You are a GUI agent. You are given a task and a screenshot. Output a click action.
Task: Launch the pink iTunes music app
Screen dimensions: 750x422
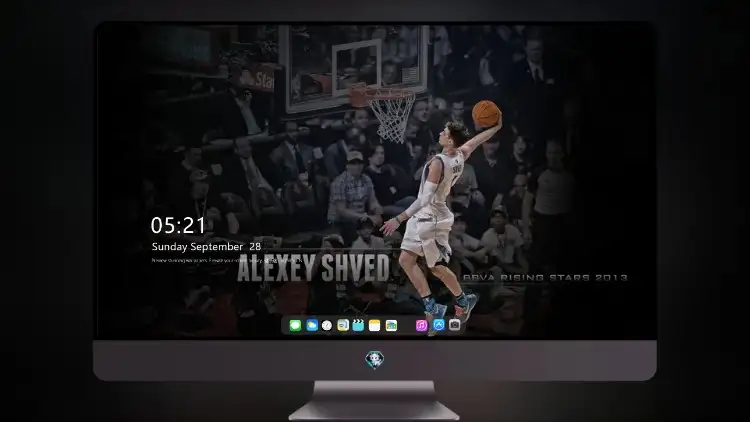(421, 326)
